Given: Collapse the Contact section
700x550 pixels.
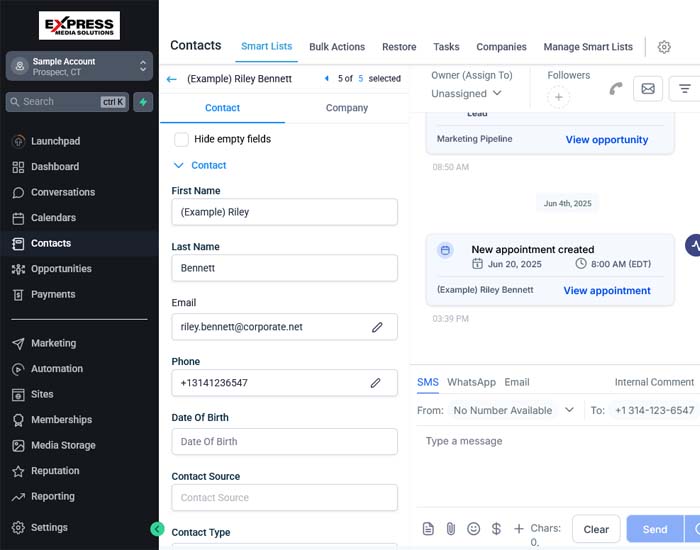Looking at the screenshot, I should (200, 165).
